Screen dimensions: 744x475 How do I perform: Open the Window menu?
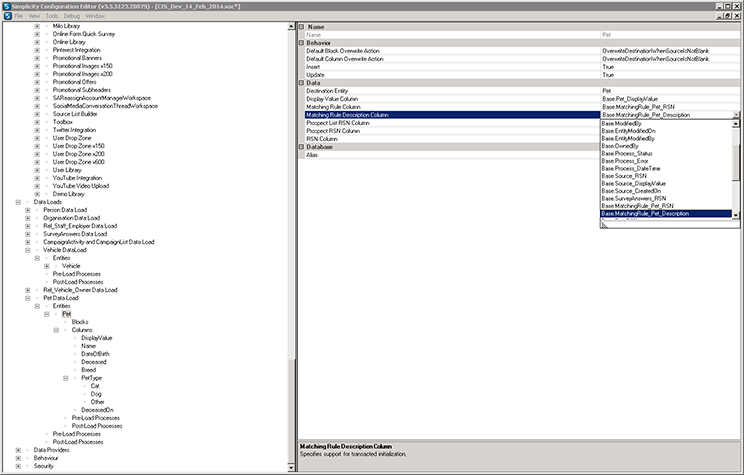95,16
